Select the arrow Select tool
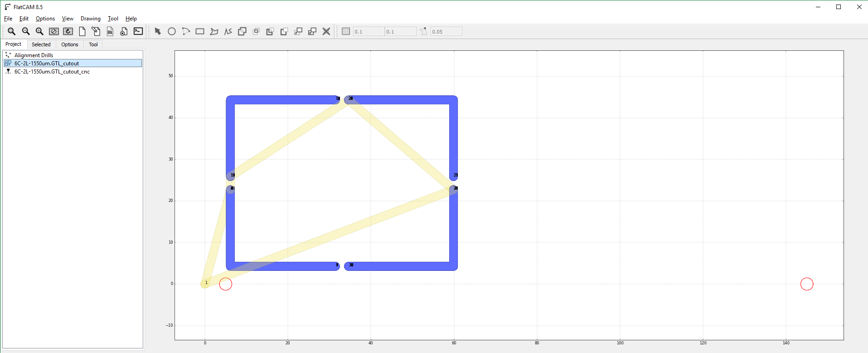The width and height of the screenshot is (868, 353). tap(158, 31)
